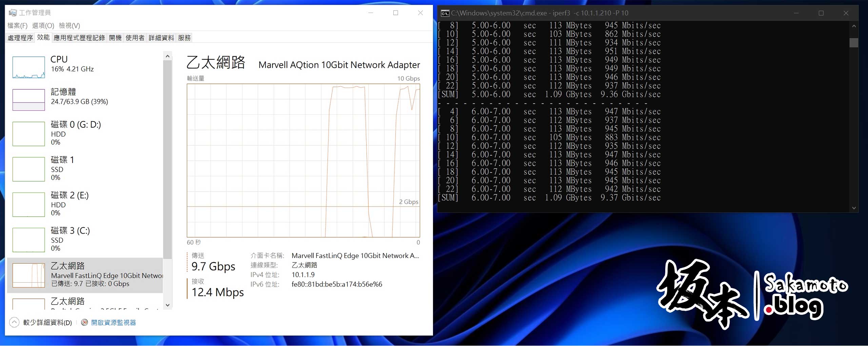Switch to the 應用程式歷程記錄 tab
The image size is (868, 346).
(79, 38)
